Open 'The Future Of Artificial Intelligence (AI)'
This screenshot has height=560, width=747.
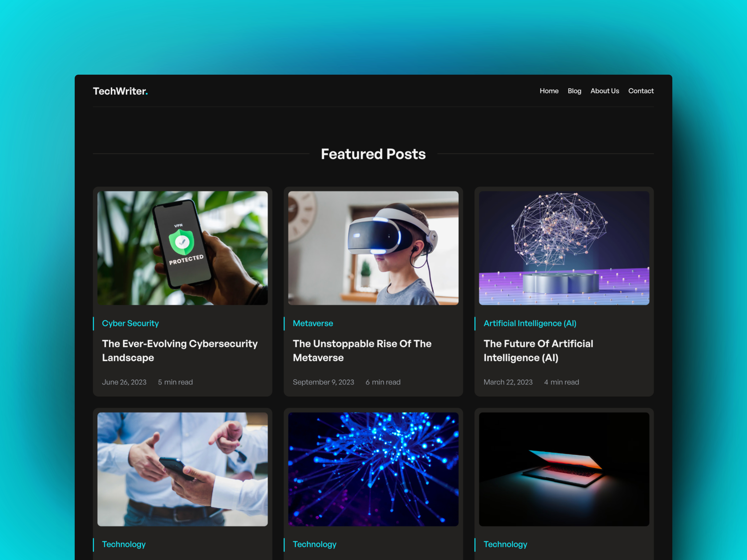point(538,351)
